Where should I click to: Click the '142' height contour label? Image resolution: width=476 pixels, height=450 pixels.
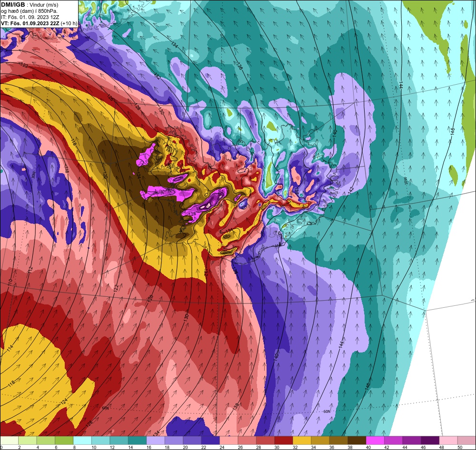coord(351,190)
